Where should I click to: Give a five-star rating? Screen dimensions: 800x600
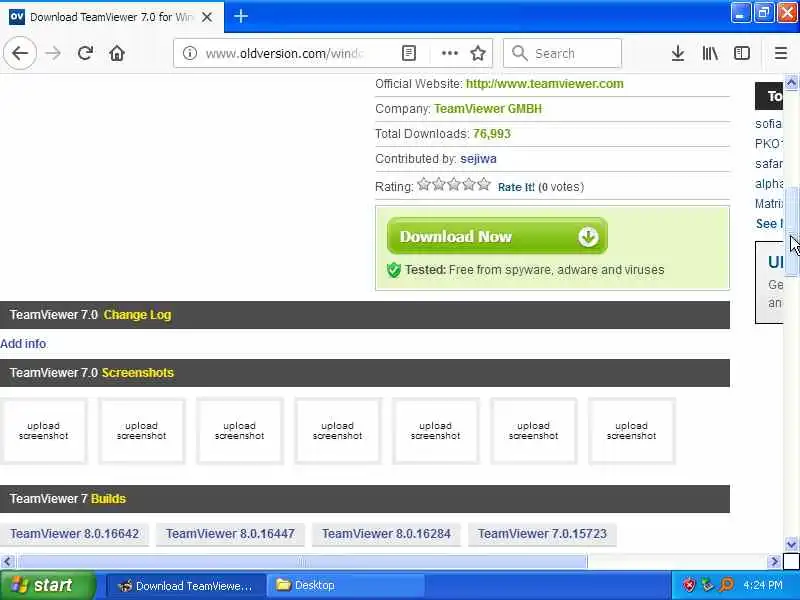[484, 184]
